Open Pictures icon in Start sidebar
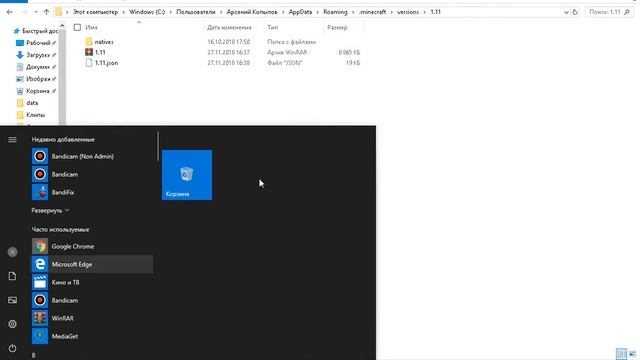 pos(12,300)
